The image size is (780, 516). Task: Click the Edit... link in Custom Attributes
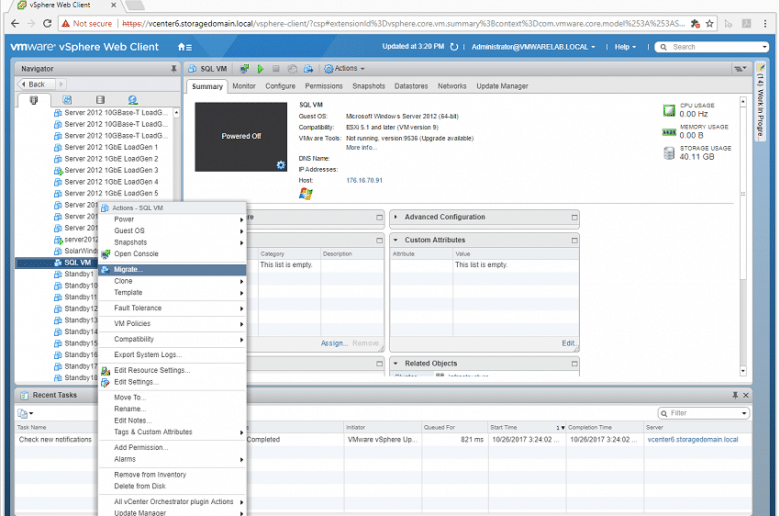tap(569, 343)
